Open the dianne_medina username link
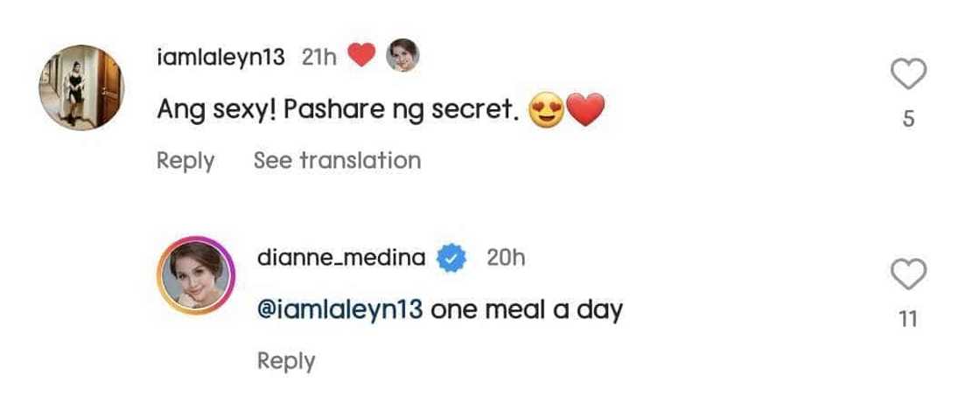This screenshot has height=410, width=980. point(341,259)
